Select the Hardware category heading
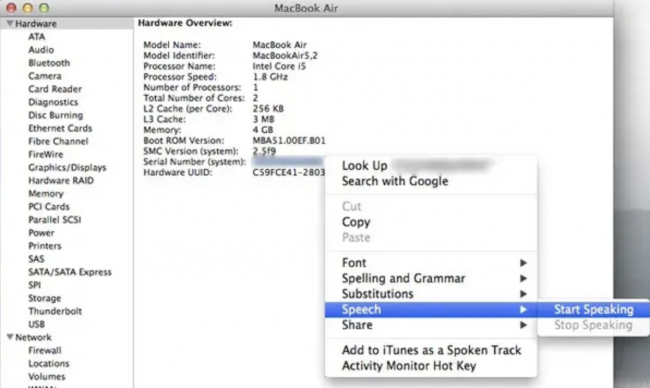 [x=36, y=24]
